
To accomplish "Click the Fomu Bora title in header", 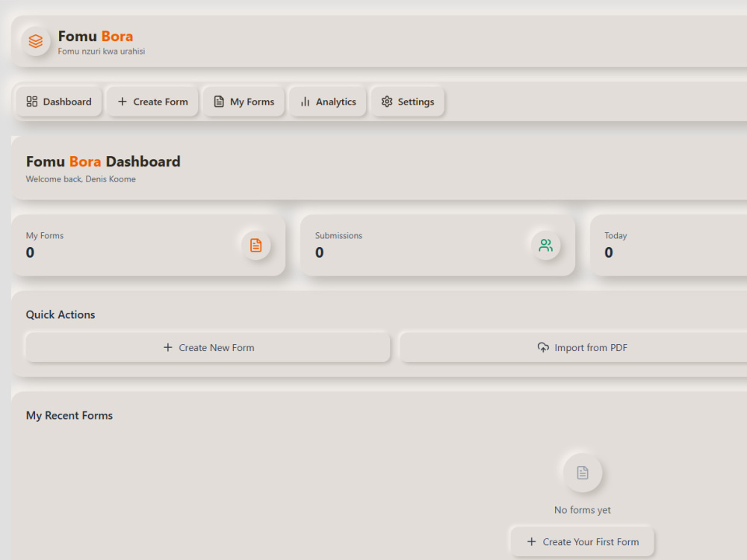I will point(96,36).
